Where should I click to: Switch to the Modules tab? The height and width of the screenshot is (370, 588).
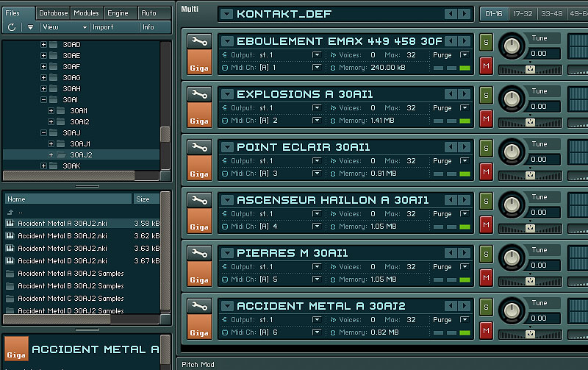(x=86, y=13)
